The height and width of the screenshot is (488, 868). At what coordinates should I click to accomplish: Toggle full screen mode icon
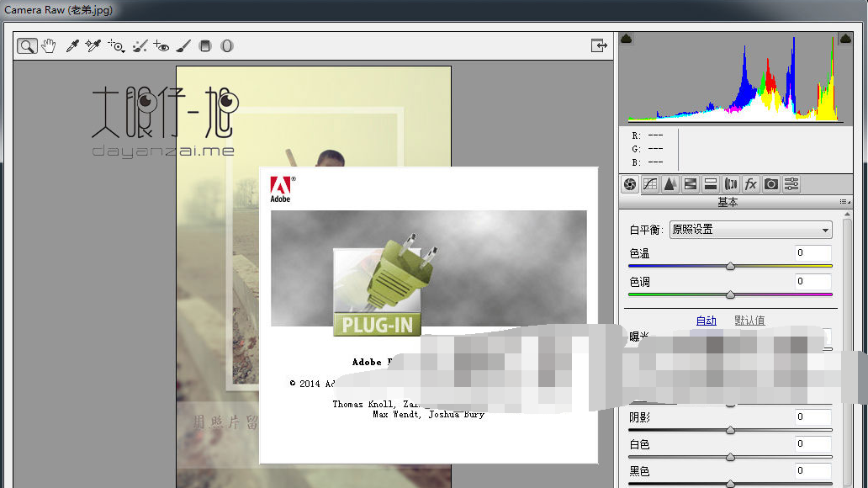coord(599,45)
